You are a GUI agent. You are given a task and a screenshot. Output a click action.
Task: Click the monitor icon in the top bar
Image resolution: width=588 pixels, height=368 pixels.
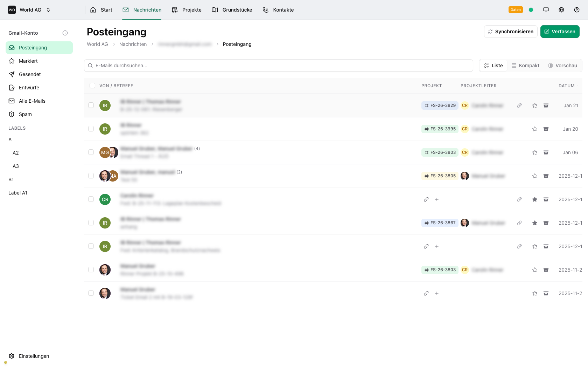coord(546,9)
